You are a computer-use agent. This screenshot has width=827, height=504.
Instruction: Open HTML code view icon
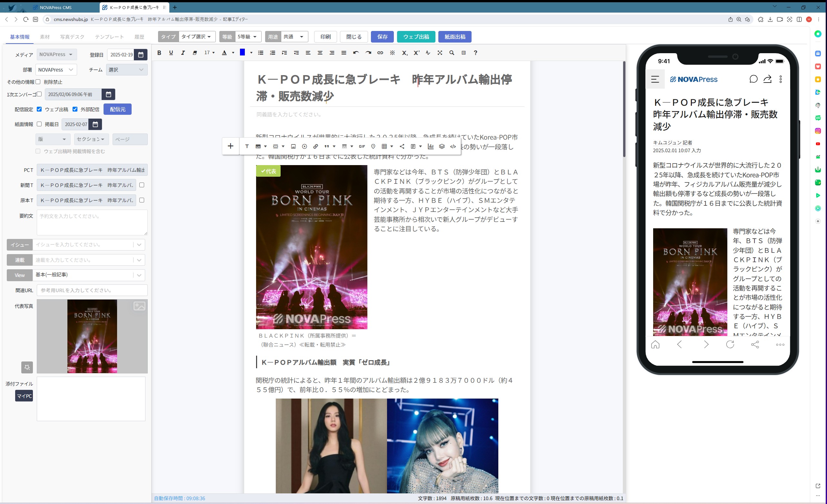(453, 146)
